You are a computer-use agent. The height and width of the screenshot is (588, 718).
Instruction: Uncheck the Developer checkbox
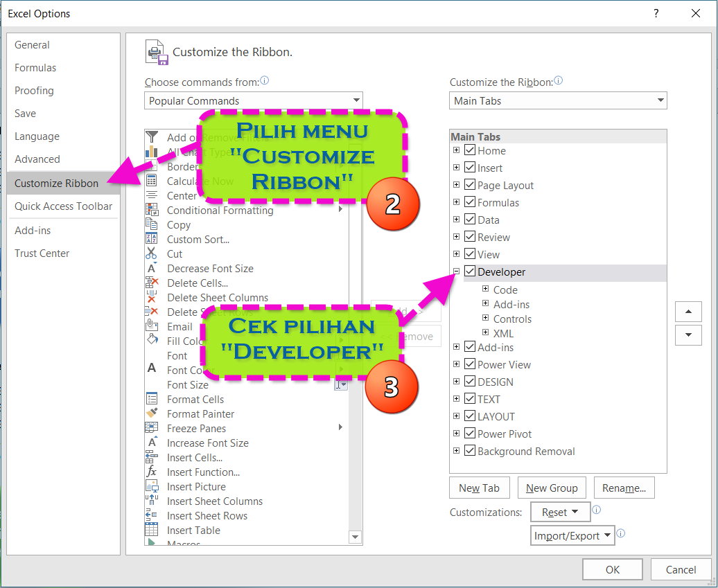[469, 271]
